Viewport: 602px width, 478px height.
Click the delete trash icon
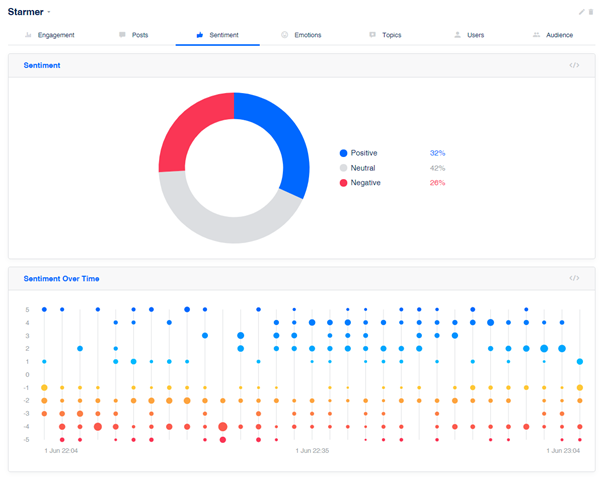591,12
